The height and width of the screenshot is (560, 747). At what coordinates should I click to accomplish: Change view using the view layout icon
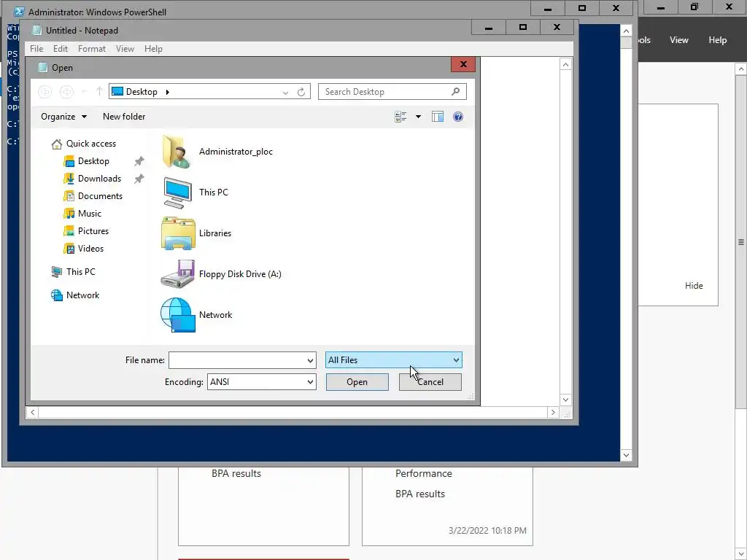tap(400, 117)
